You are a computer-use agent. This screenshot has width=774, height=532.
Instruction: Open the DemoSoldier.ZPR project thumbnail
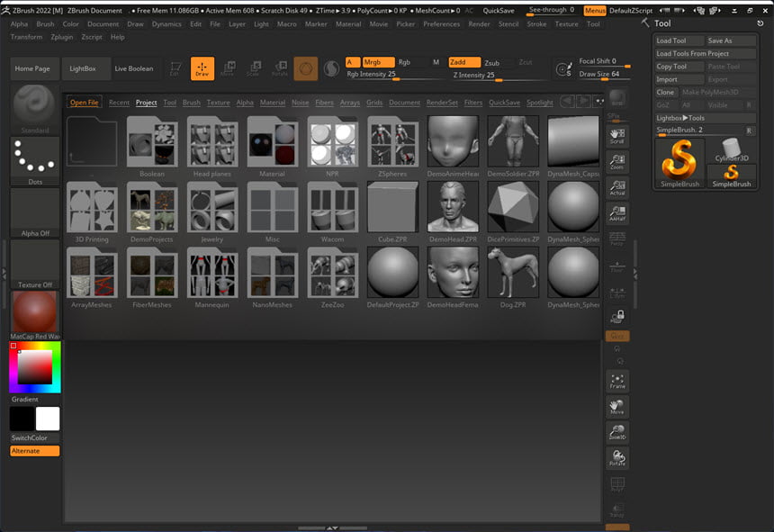coord(513,142)
